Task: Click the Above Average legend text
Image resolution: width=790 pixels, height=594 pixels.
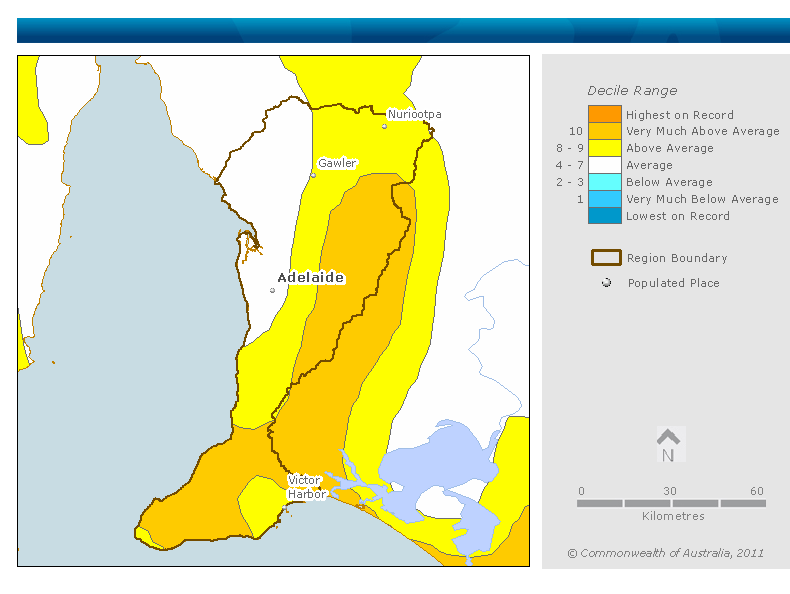Action: (670, 148)
